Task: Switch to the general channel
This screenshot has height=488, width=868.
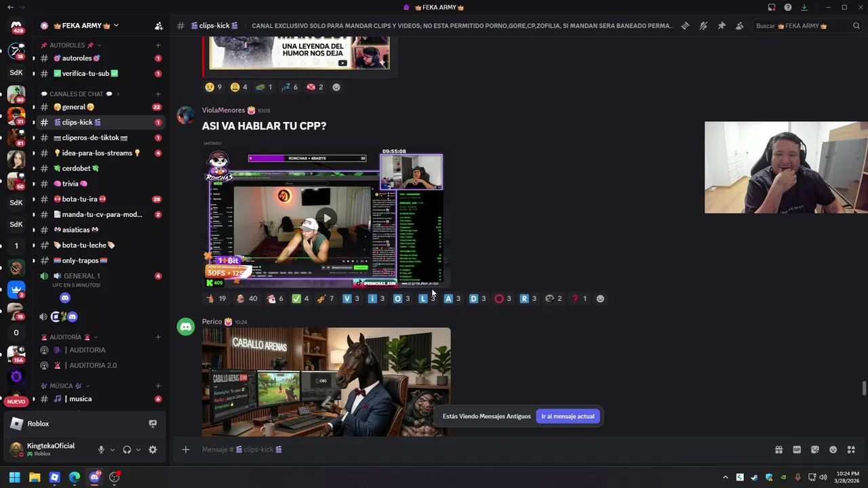Action: (100, 107)
